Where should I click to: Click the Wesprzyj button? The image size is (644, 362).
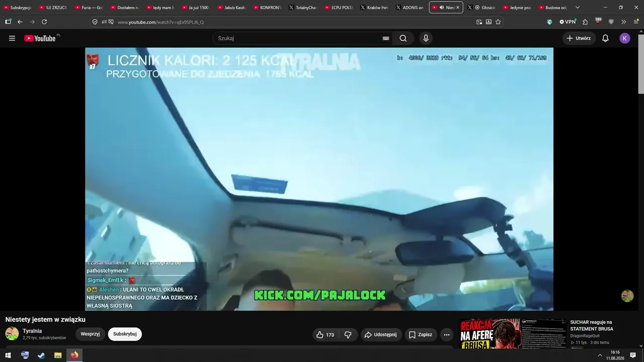click(x=90, y=334)
